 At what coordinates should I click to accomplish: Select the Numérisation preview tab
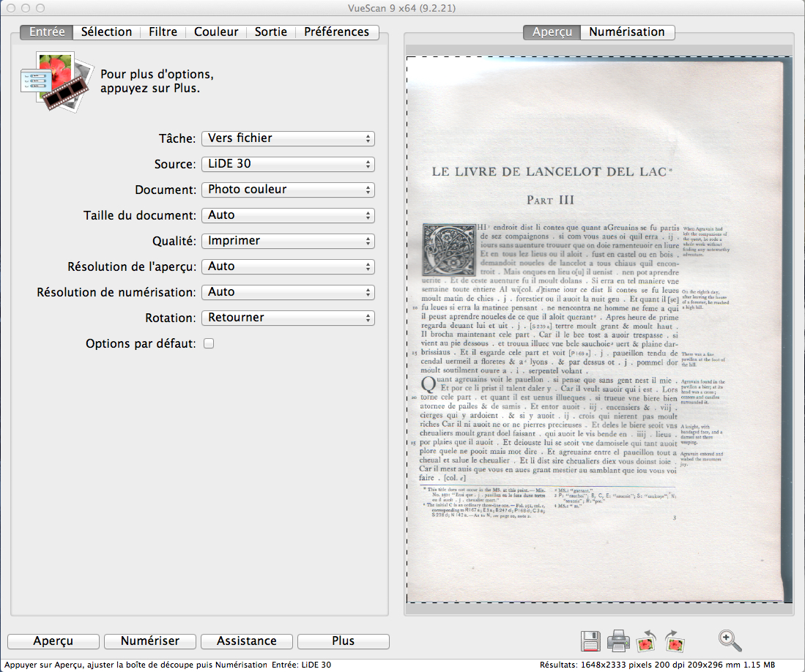coord(627,31)
